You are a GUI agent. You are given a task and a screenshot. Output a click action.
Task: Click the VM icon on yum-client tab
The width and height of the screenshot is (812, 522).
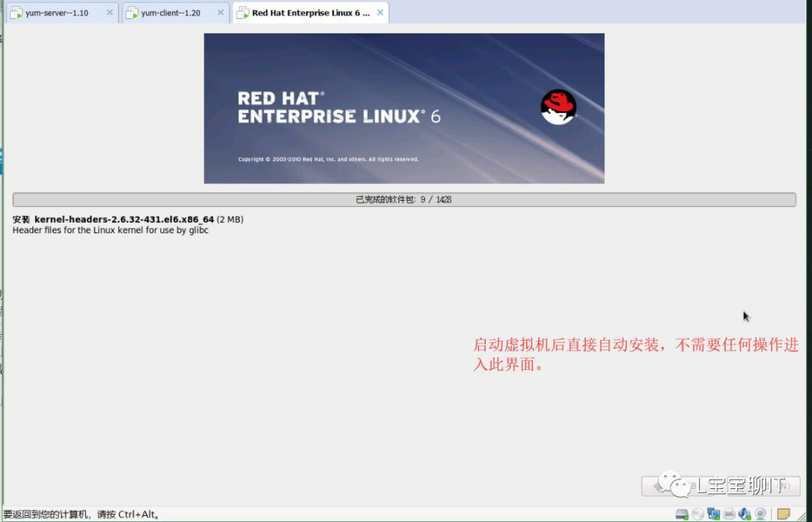coord(132,13)
